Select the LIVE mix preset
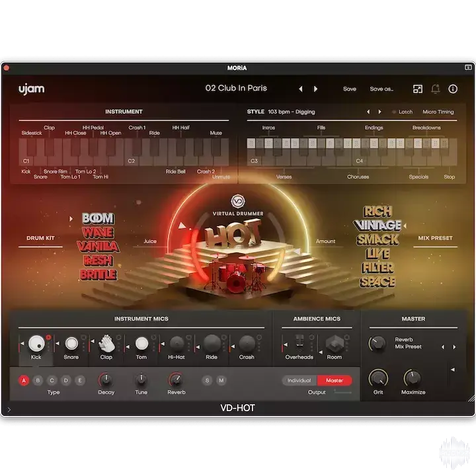476x476 pixels. [x=378, y=253]
